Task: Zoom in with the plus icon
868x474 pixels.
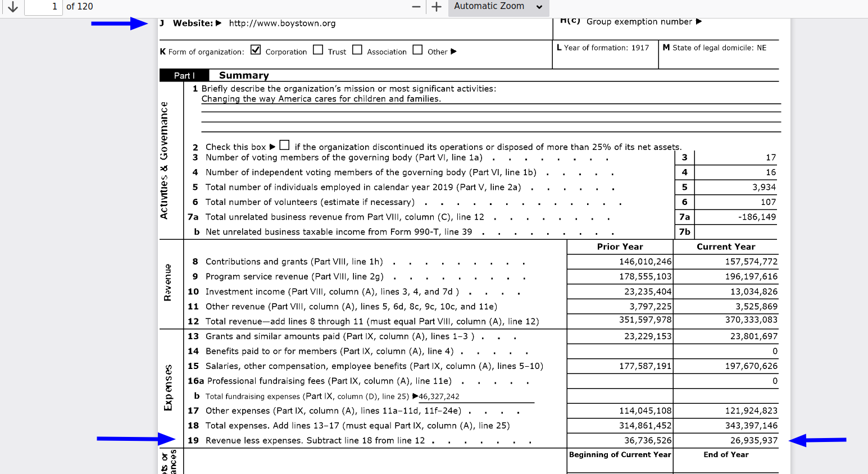Action: click(x=437, y=7)
